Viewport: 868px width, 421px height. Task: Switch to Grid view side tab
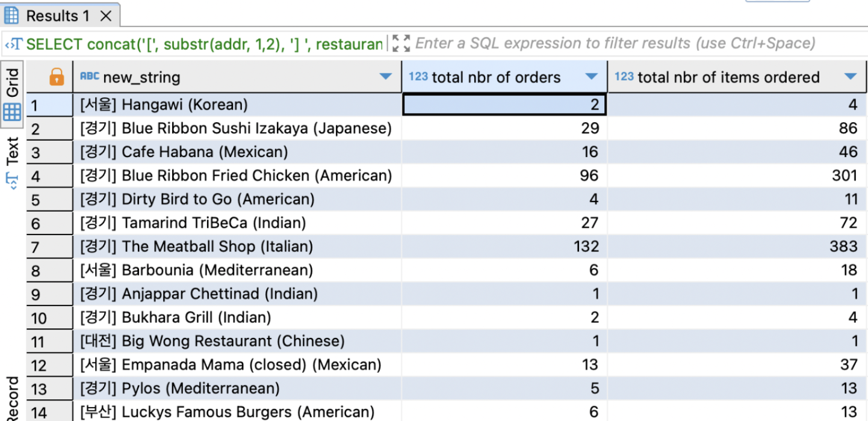(13, 93)
